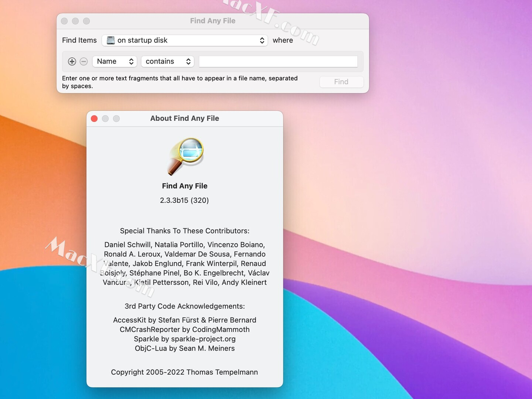This screenshot has width=532, height=399.
Task: Click the version text 2.3.3b15 (320)
Action: tap(184, 200)
